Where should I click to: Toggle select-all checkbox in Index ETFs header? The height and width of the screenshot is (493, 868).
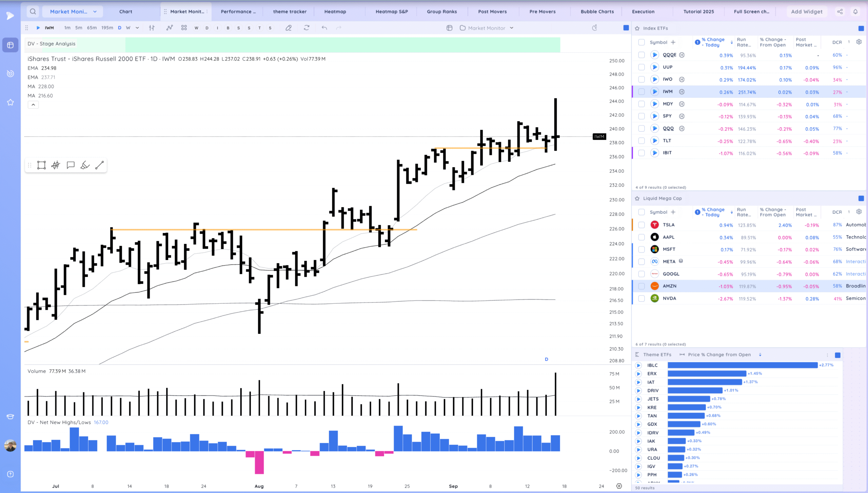point(642,42)
